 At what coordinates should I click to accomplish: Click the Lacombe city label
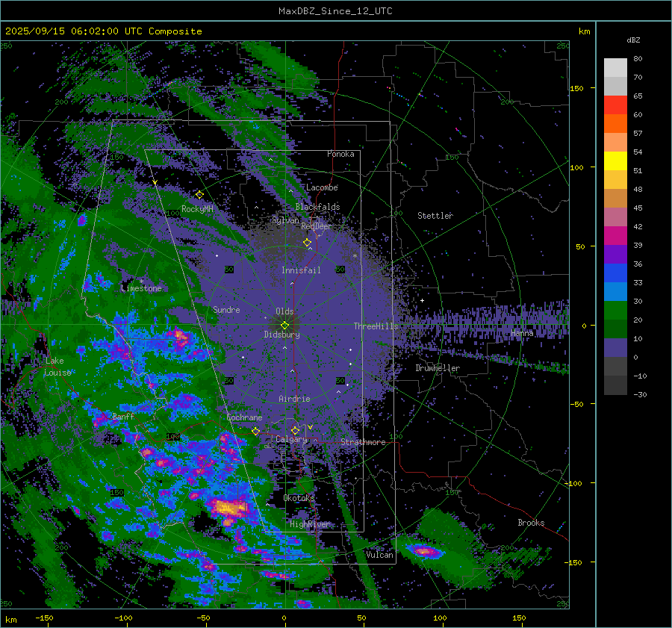pos(322,187)
